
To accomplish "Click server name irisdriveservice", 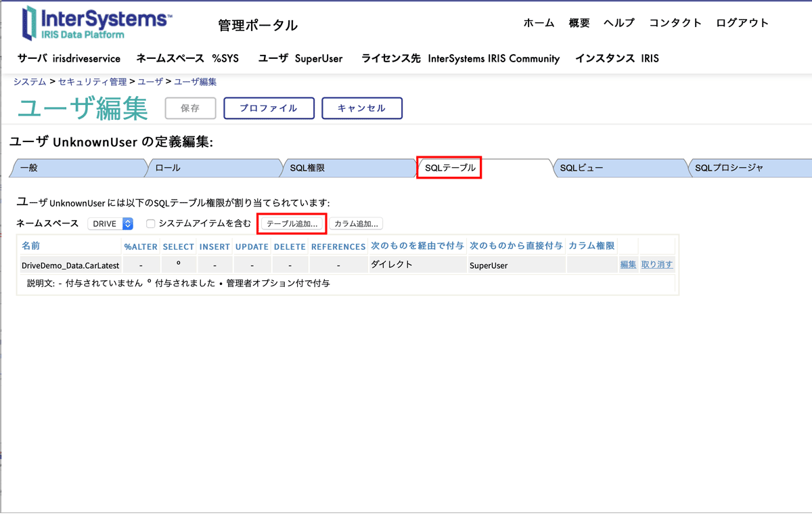I will point(87,59).
